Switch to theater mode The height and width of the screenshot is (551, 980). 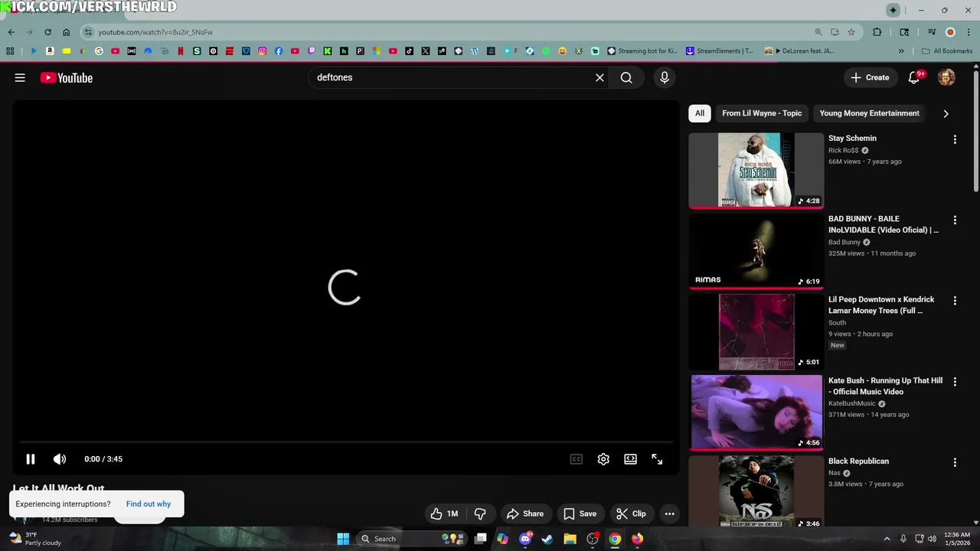pyautogui.click(x=630, y=459)
